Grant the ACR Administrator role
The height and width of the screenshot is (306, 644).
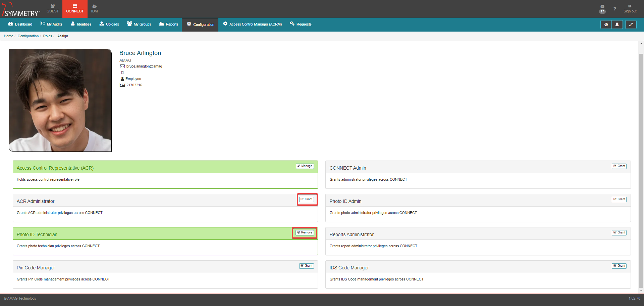[307, 199]
